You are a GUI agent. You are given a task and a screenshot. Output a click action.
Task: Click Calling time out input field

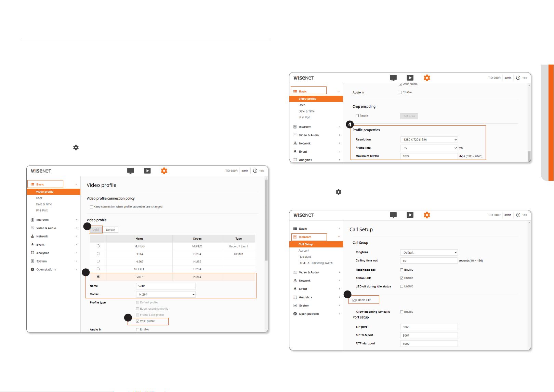[x=429, y=261]
